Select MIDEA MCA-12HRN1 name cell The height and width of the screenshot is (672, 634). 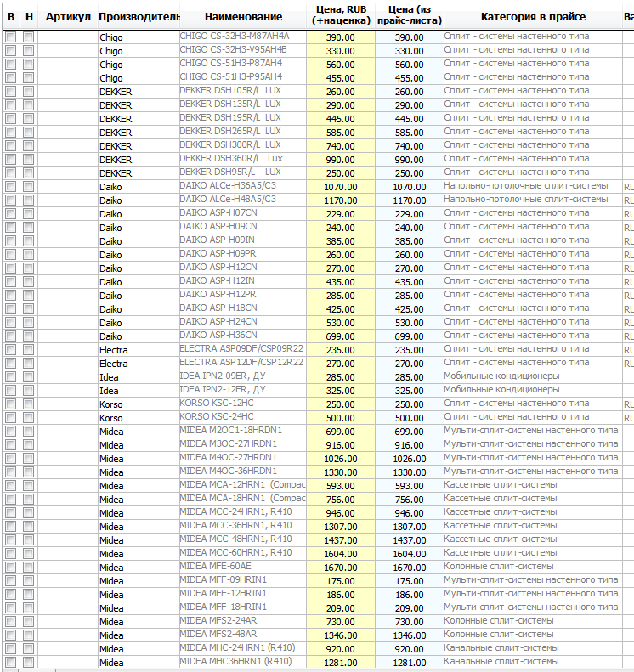pyautogui.click(x=243, y=486)
